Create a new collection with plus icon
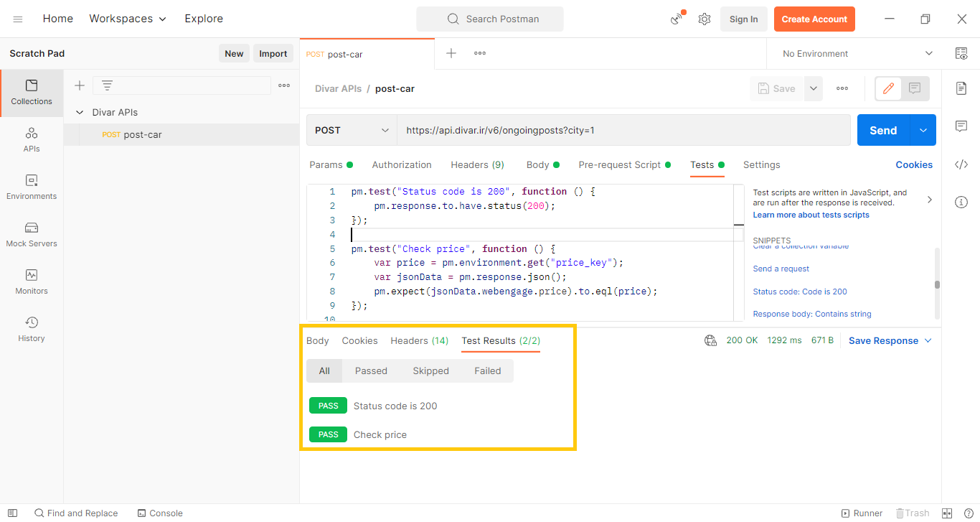Image resolution: width=980 pixels, height=522 pixels. point(80,85)
